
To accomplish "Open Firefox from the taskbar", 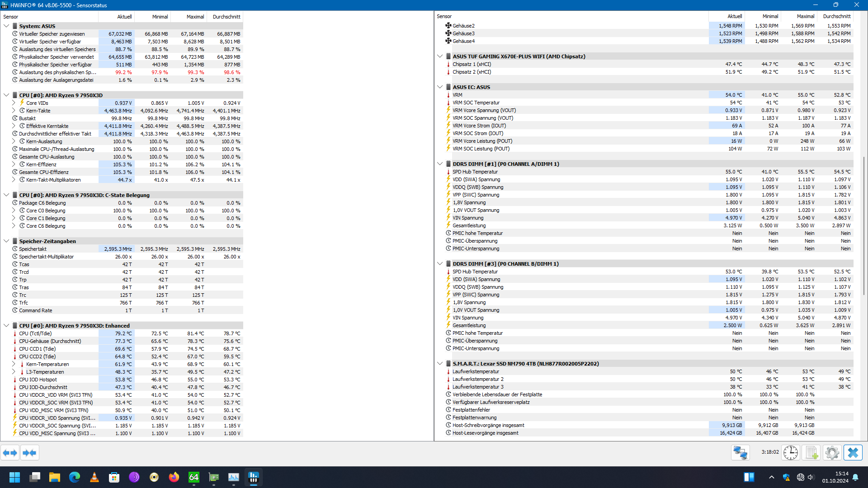I will (x=174, y=477).
